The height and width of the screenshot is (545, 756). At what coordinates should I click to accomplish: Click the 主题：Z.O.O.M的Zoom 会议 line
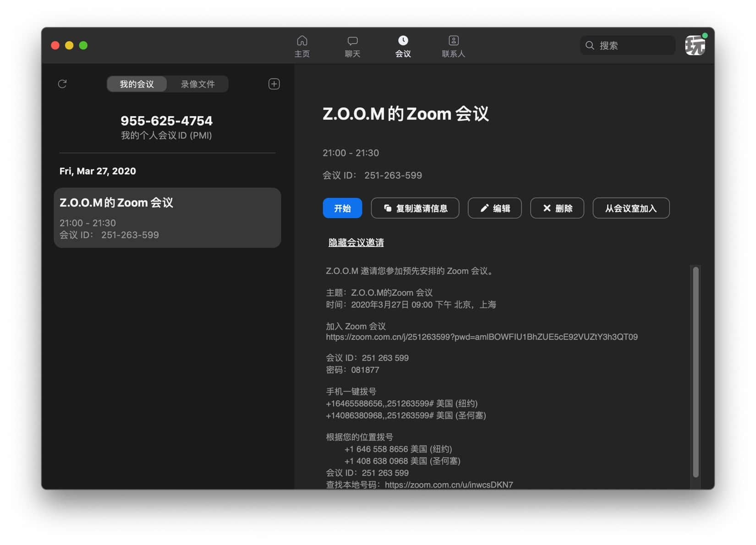coord(379,293)
